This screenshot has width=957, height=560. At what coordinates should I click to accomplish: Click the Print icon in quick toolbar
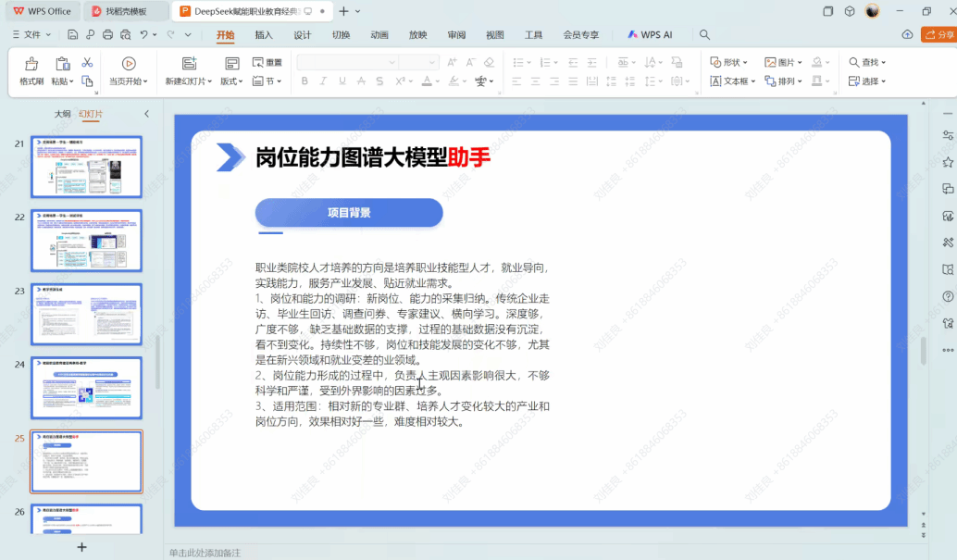coord(107,35)
